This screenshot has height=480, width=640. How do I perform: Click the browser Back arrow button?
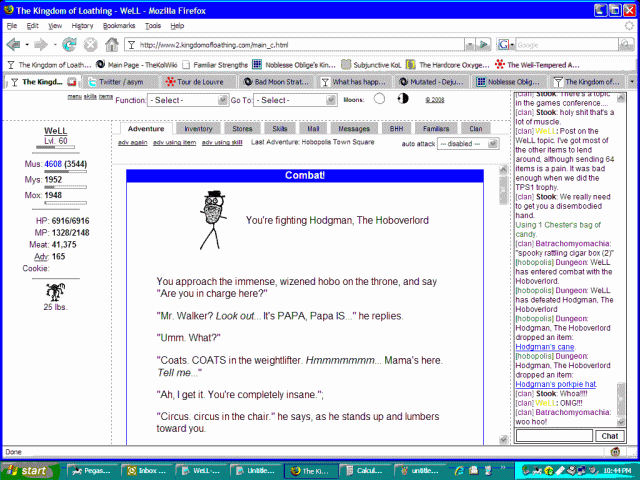coord(14,45)
